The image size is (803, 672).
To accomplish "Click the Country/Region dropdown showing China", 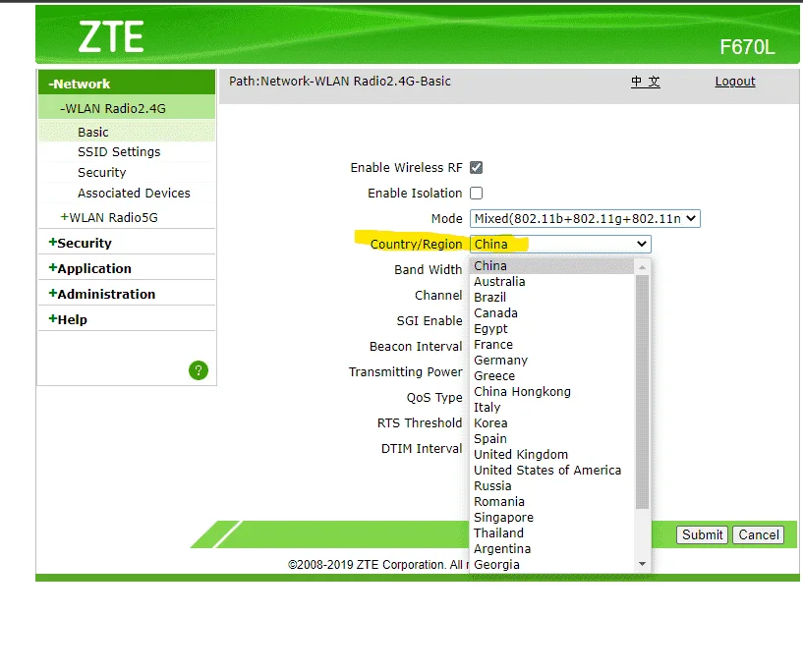I will [560, 244].
